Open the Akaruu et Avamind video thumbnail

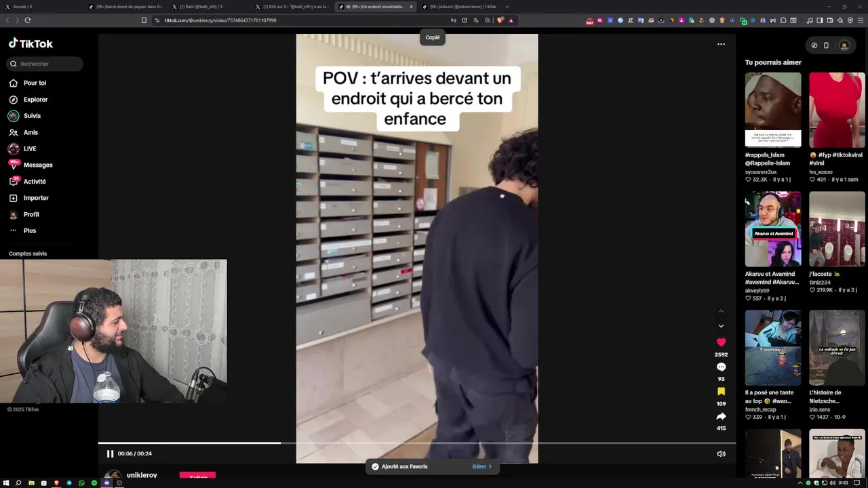773,229
